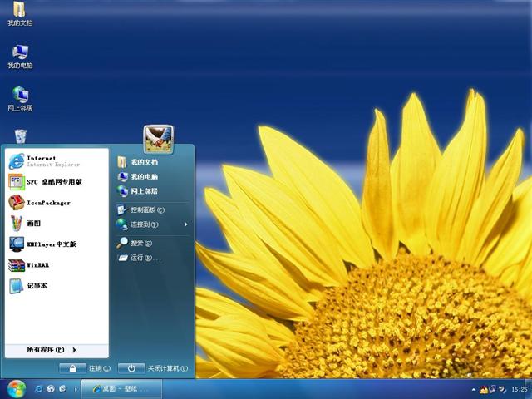Open IconPackager from pinned programs
The width and height of the screenshot is (532, 399).
point(57,203)
